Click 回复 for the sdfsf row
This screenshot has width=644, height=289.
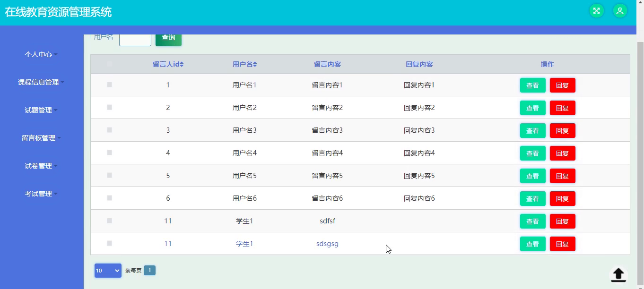click(562, 221)
